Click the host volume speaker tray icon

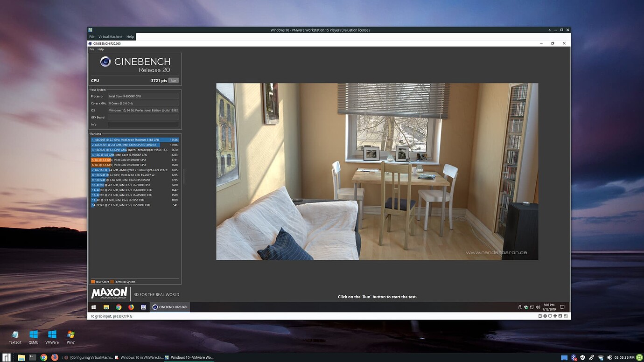point(609,358)
